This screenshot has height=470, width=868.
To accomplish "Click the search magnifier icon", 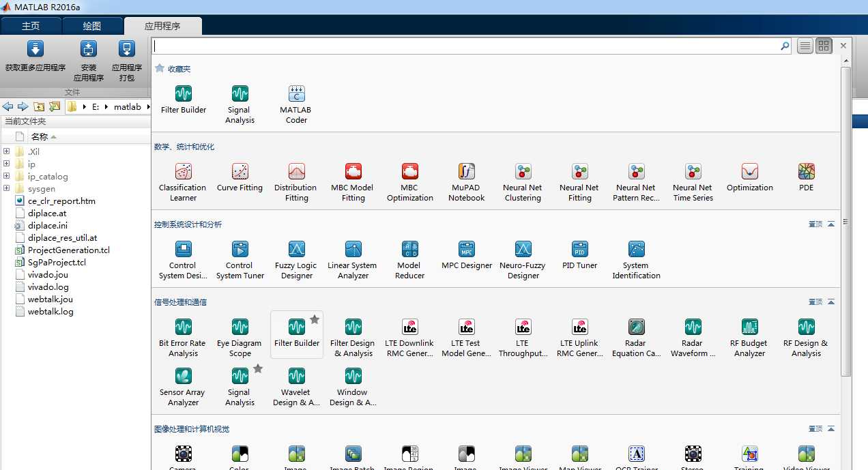I will [785, 46].
